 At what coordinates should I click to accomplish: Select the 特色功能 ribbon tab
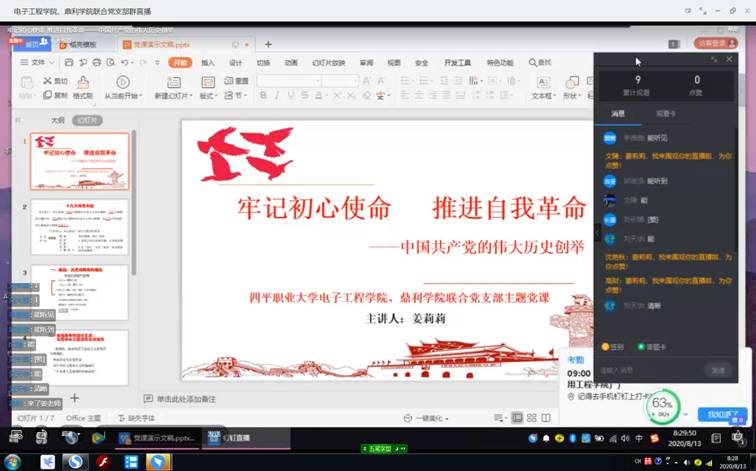point(500,63)
